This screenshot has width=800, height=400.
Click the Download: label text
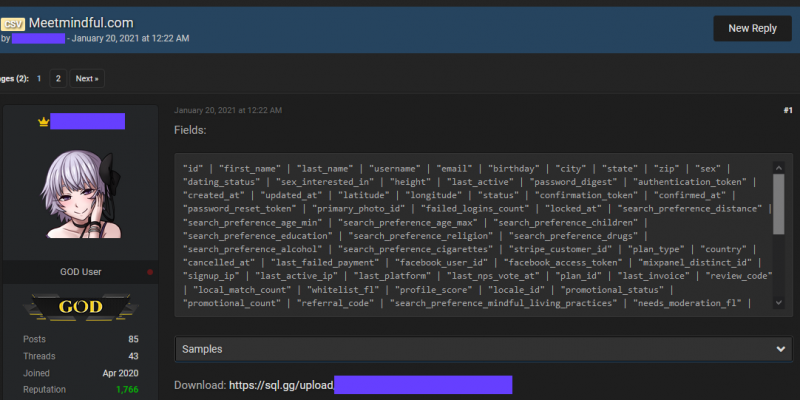click(200, 385)
